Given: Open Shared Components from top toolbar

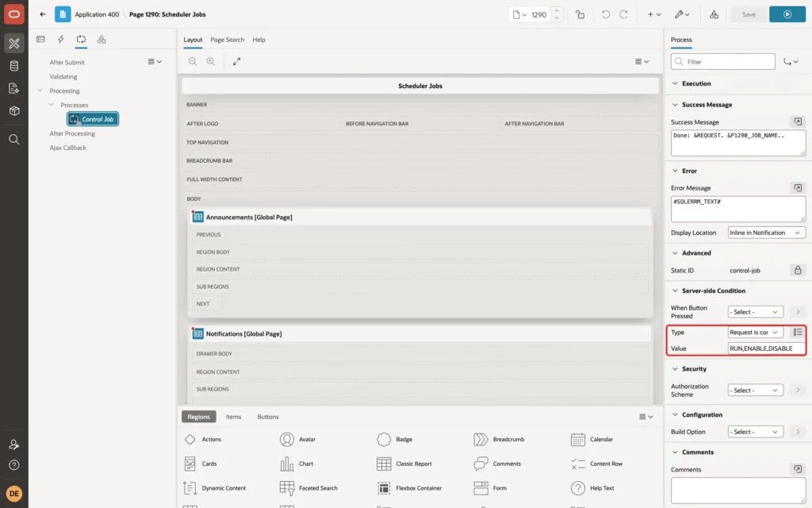Looking at the screenshot, I should tap(714, 14).
